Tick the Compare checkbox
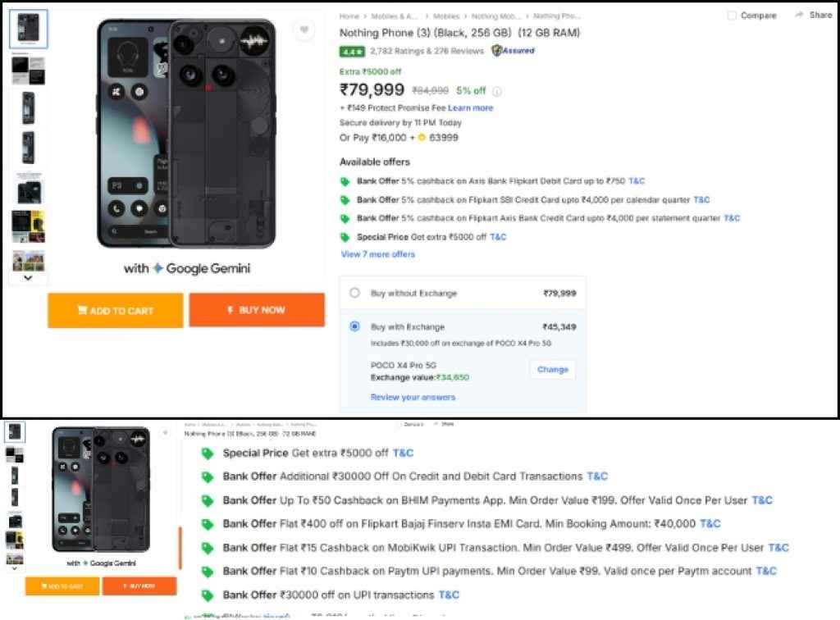 [732, 16]
